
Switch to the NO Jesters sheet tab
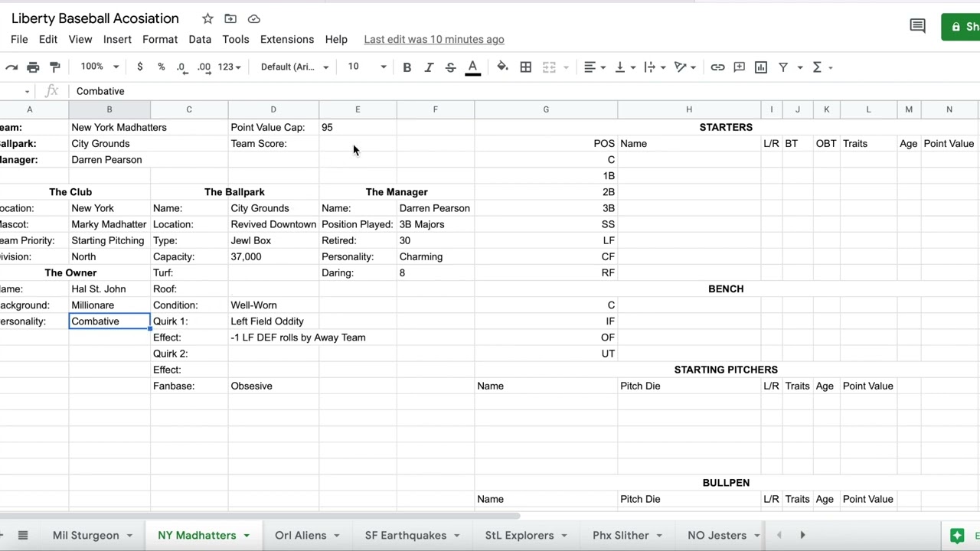coord(717,536)
